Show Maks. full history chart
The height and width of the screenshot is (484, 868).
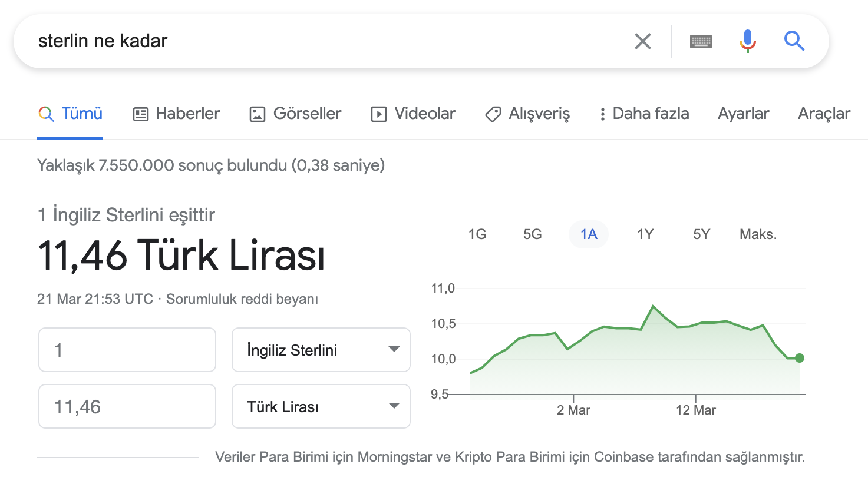click(758, 234)
